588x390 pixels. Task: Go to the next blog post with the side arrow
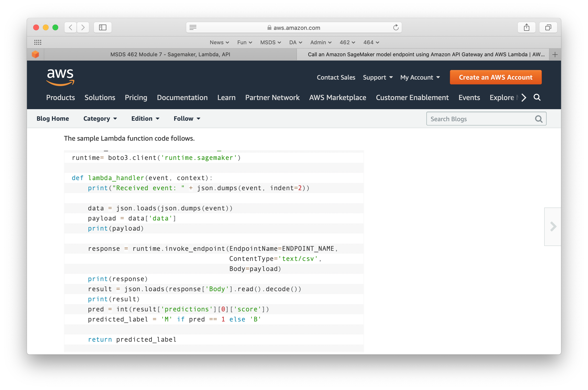coord(553,226)
